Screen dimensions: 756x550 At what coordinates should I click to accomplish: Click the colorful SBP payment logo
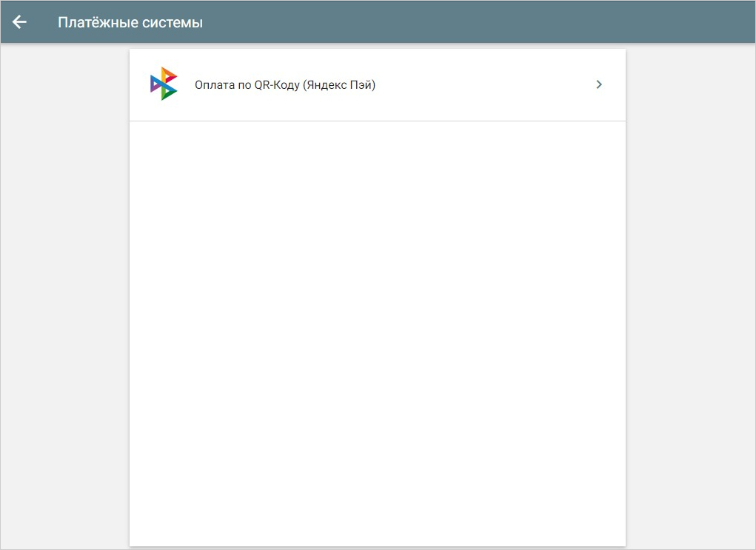click(x=164, y=84)
